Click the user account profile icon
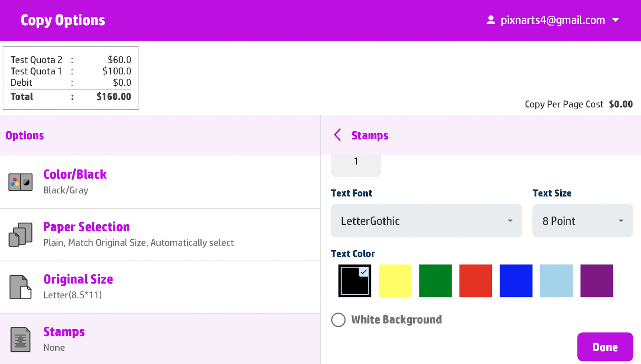 coord(490,20)
